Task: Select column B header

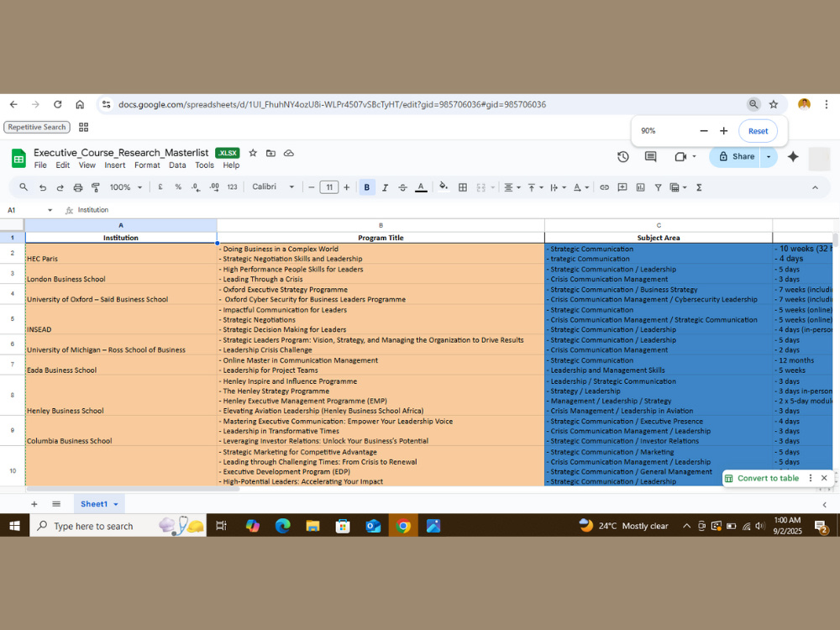Action: click(381, 225)
